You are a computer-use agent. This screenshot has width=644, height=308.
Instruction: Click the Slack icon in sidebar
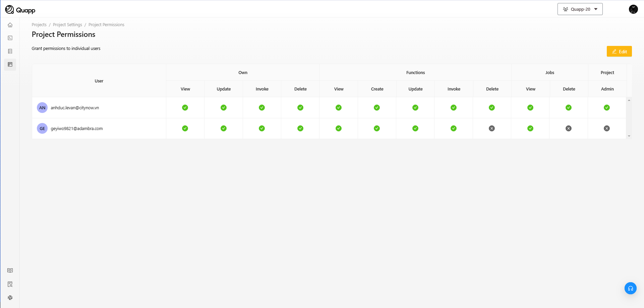coord(10,298)
